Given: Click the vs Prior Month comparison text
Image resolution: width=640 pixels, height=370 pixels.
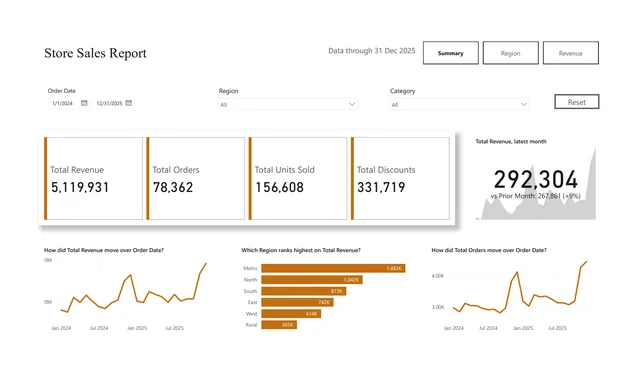Looking at the screenshot, I should (536, 196).
